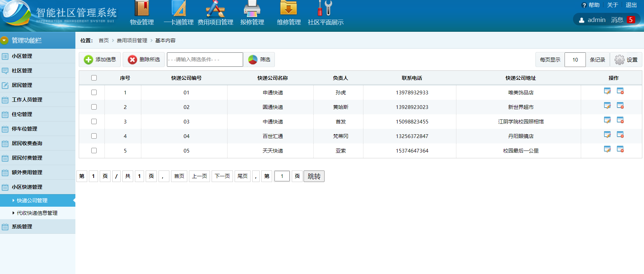The width and height of the screenshot is (644, 274).
Task: Click the 管理功能栏 collapse arrow icon
Action: (4, 41)
